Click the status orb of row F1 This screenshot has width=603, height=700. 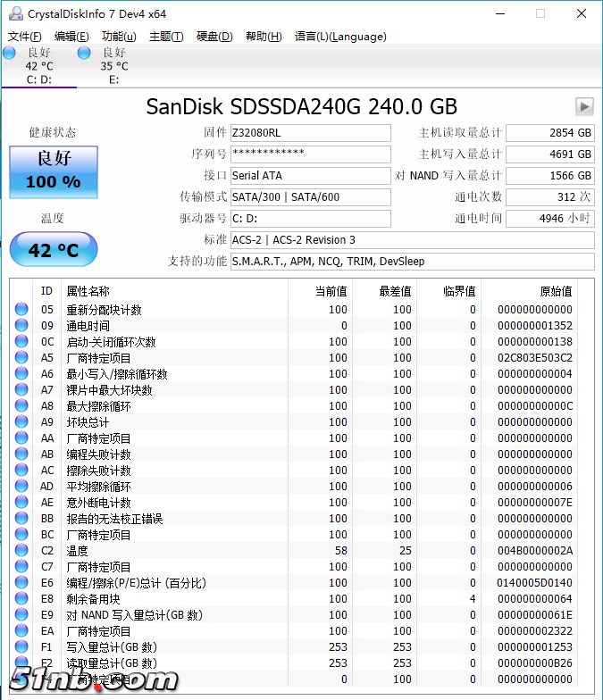click(21, 646)
